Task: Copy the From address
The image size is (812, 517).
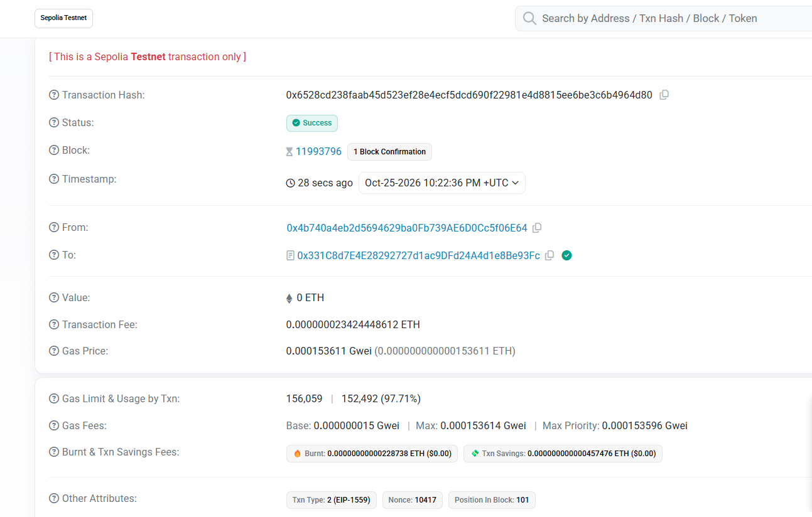Action: 537,228
